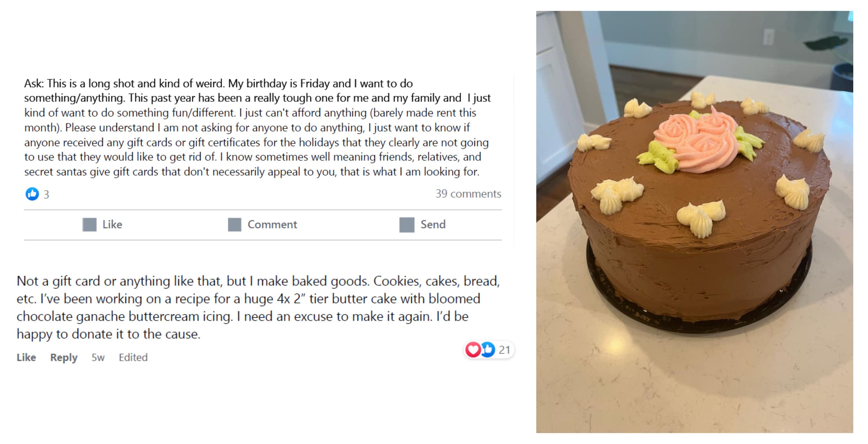This screenshot has width=868, height=444.
Task: Click the red heart reaction on the comment
Action: click(473, 349)
